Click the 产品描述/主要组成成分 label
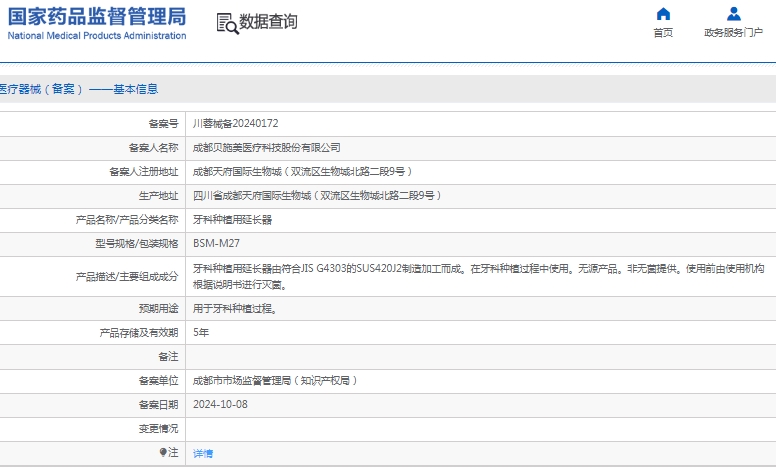Viewport: 776px width, 468px height. [x=127, y=277]
